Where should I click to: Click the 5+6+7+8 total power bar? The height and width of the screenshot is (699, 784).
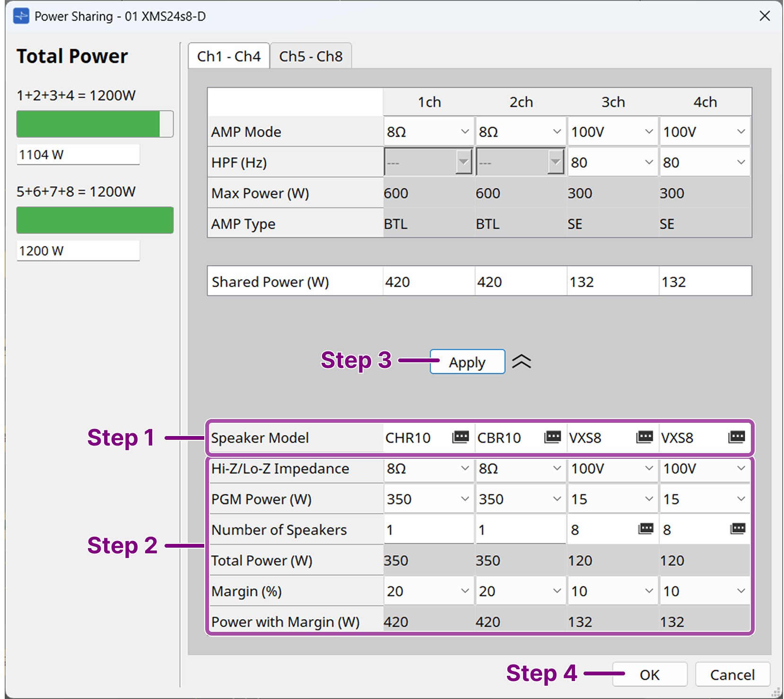coord(95,220)
